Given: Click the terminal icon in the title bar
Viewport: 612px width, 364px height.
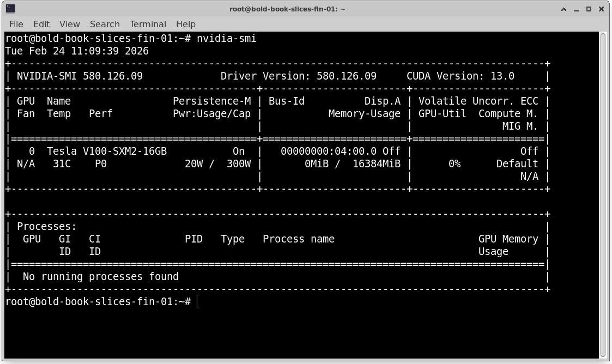Looking at the screenshot, I should 10,9.
